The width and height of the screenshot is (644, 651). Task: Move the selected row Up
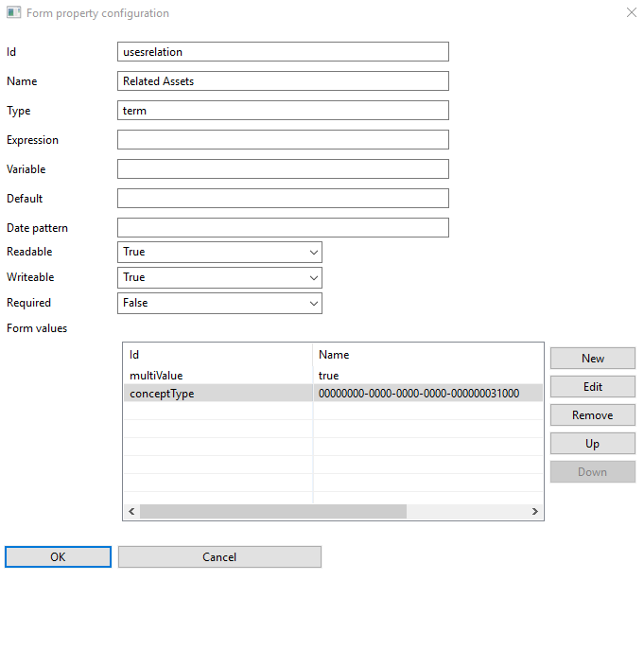pyautogui.click(x=592, y=444)
